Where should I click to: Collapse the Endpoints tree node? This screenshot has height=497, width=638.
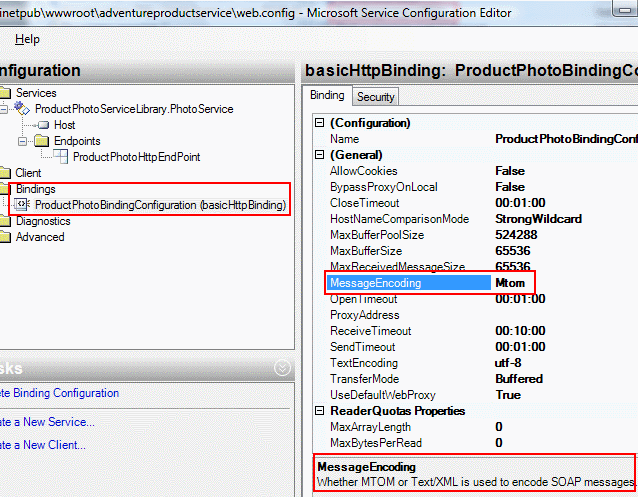(23, 141)
